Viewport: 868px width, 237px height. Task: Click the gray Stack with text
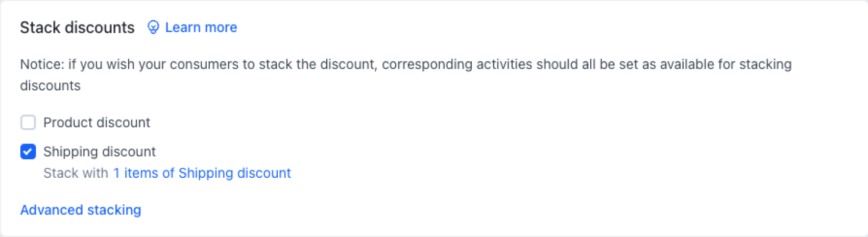tap(76, 173)
